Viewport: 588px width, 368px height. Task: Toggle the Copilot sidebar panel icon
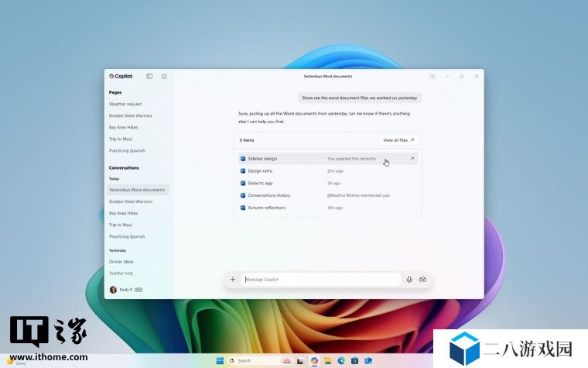tap(149, 76)
